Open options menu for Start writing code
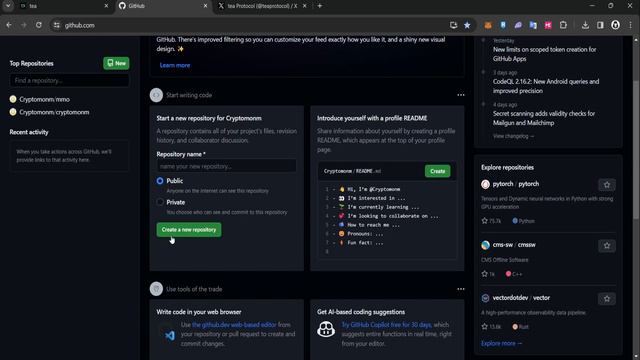 point(461,95)
